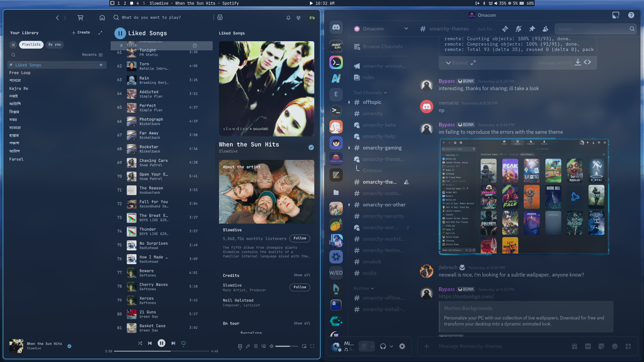
Task: Click Create in Your Library
Action: [x=81, y=33]
